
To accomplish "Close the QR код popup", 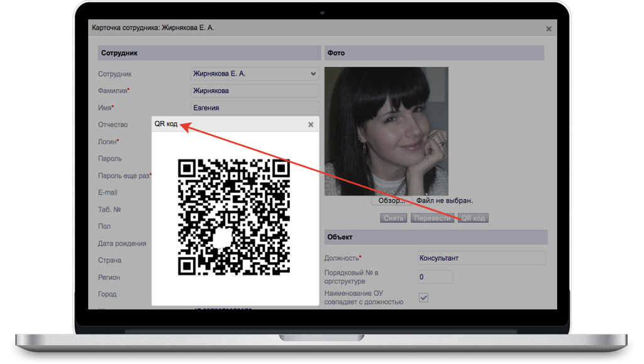I will point(311,125).
